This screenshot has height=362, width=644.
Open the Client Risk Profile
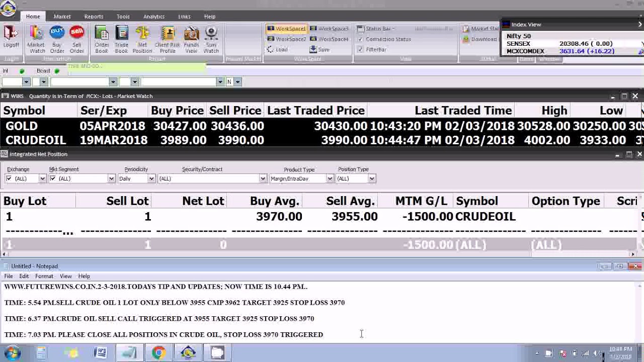(x=168, y=39)
